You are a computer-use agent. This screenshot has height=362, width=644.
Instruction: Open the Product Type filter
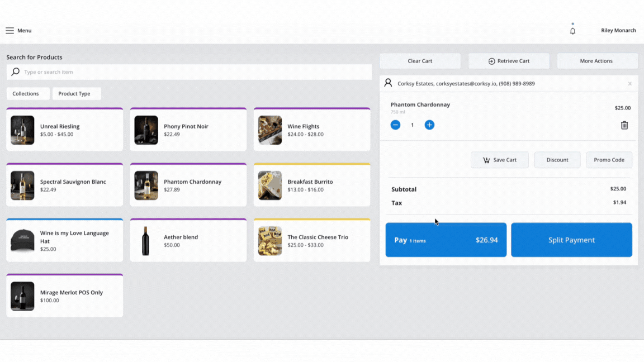(77, 94)
